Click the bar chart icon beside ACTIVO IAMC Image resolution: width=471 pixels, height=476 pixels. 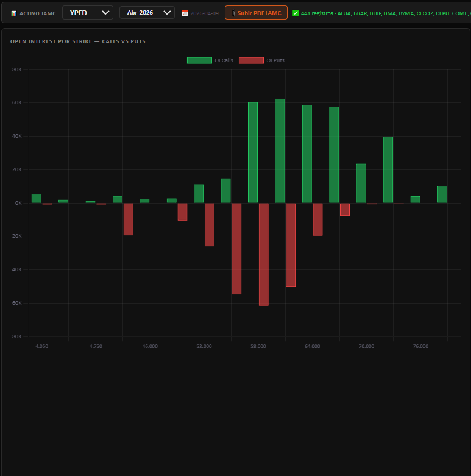(13, 13)
